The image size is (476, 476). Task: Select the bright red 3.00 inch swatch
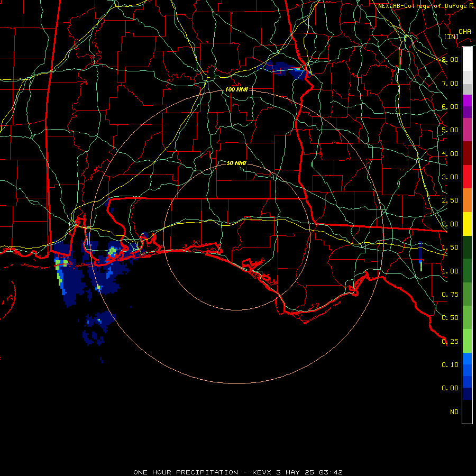(467, 177)
